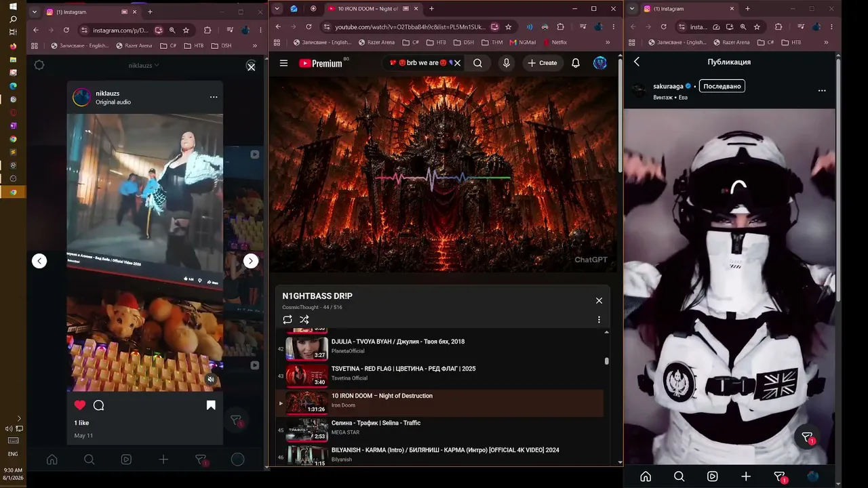Open the tab search dropdown in left Instagram window

(x=33, y=12)
